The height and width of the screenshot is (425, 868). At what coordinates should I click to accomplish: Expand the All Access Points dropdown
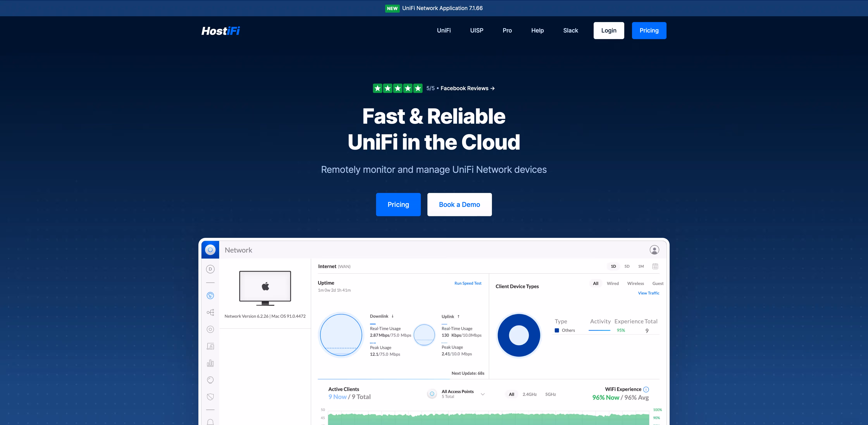pyautogui.click(x=482, y=394)
